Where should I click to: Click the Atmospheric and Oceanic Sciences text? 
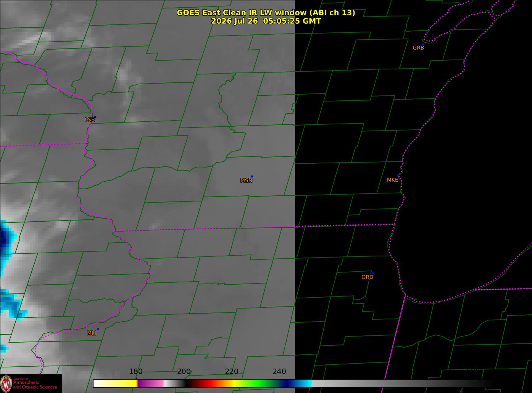tap(35, 385)
